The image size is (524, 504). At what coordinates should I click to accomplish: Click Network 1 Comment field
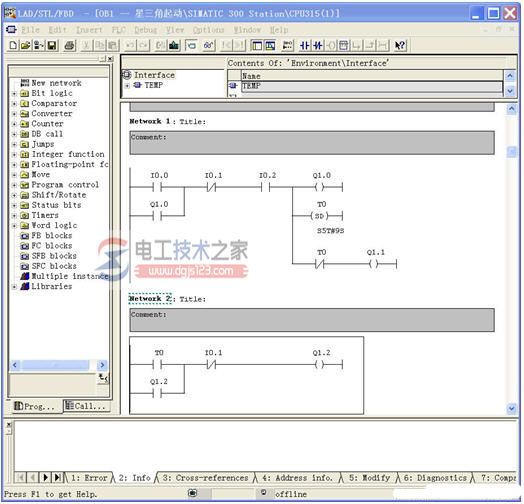(x=312, y=143)
